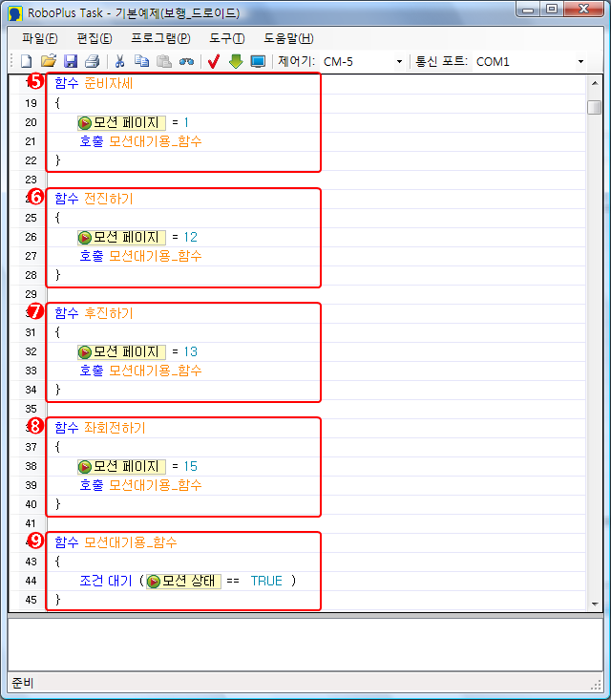Click the 모션 페이지 block on line 38
Image resolution: width=611 pixels, height=700 pixels.
(121, 467)
